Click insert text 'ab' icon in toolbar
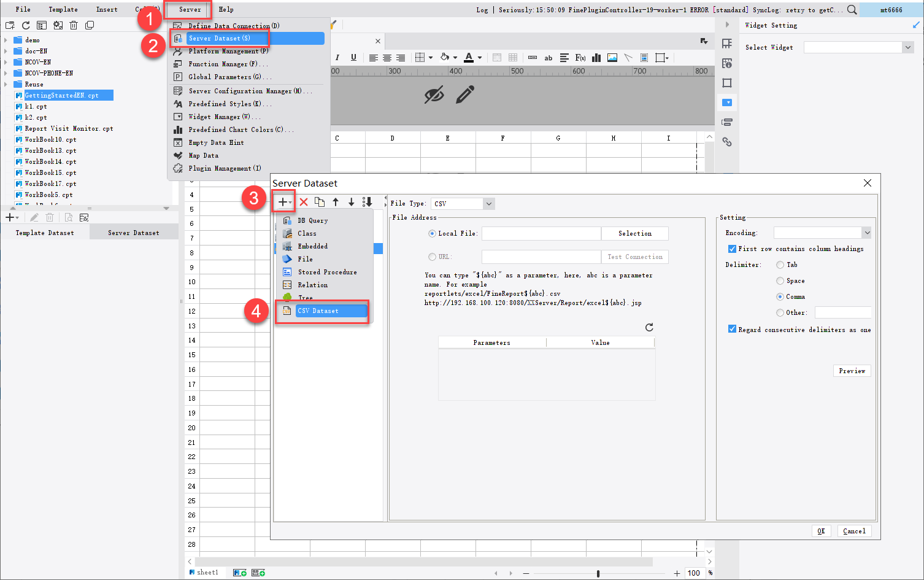This screenshot has height=580, width=924. pos(549,58)
